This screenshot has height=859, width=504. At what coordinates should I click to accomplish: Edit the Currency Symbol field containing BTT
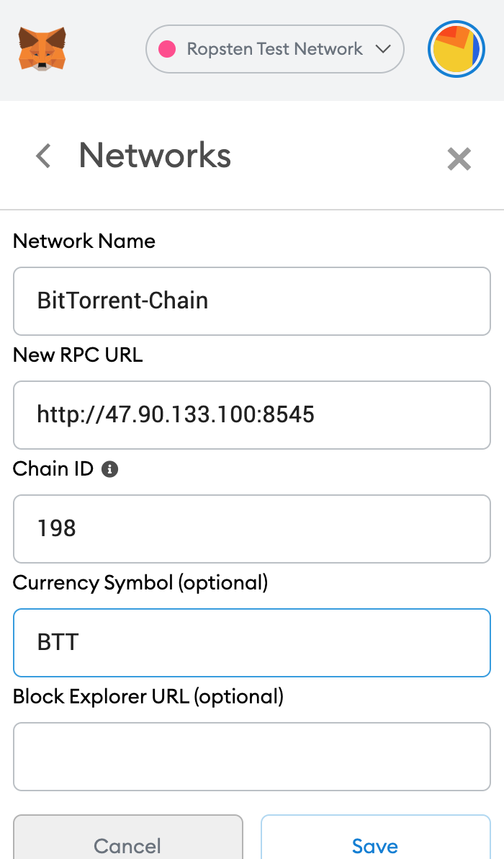[x=252, y=643]
